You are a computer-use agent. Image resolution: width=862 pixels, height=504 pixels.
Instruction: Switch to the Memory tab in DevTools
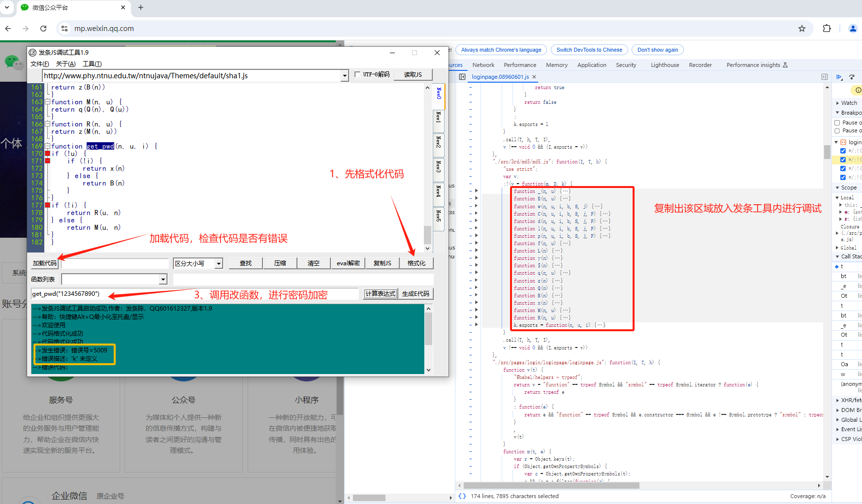click(x=557, y=65)
